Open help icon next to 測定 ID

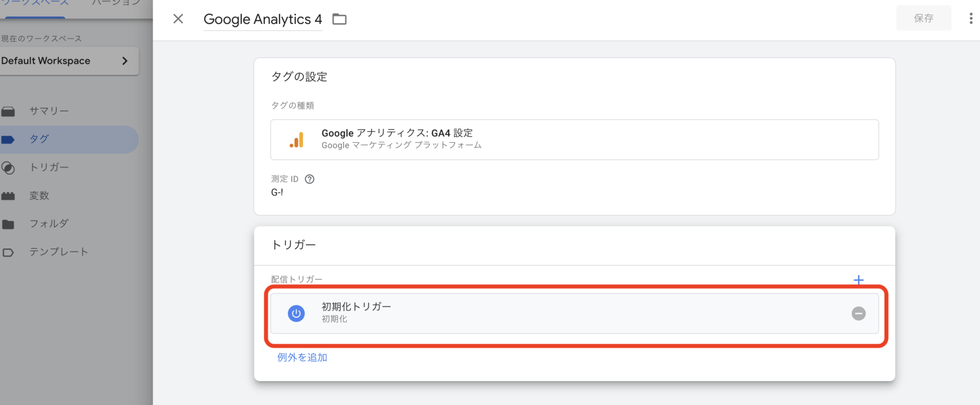309,179
